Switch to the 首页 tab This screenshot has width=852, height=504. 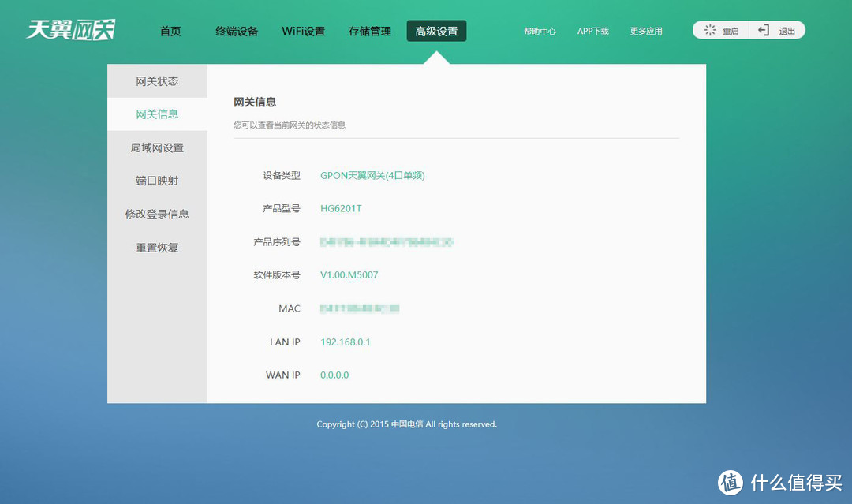(170, 31)
